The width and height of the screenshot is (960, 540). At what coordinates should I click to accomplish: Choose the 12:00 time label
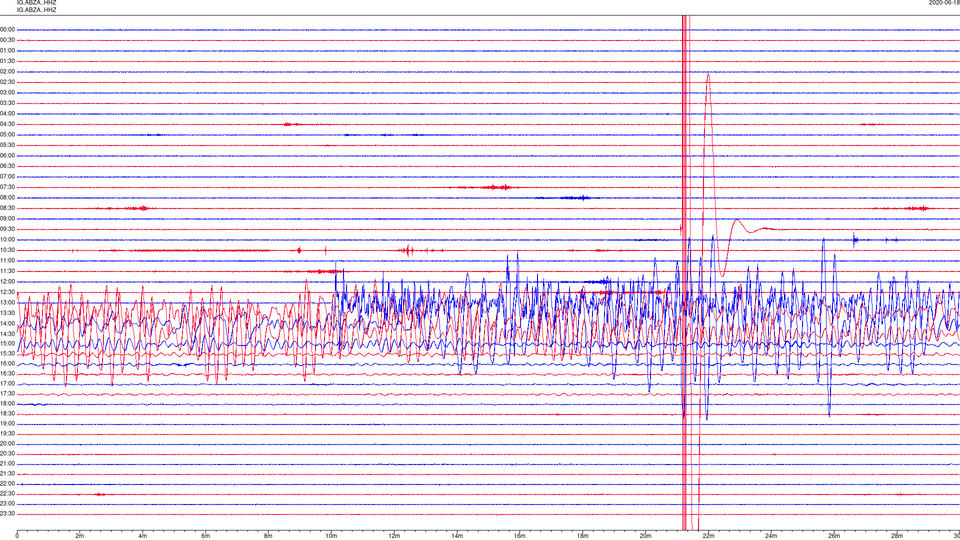[7, 282]
